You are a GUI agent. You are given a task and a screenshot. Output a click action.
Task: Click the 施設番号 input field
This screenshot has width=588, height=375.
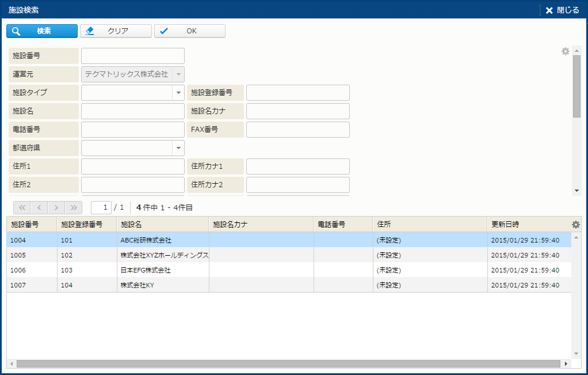[132, 56]
